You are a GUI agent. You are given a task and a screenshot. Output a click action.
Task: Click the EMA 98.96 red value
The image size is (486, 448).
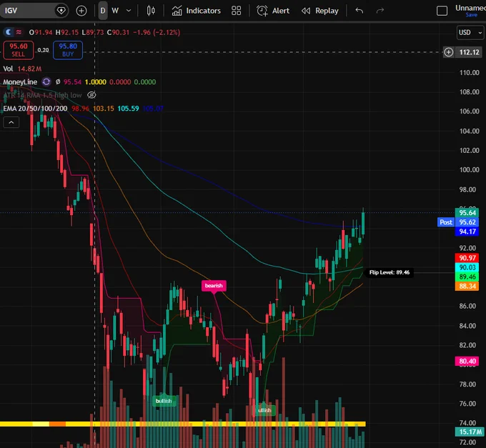pyautogui.click(x=80, y=109)
